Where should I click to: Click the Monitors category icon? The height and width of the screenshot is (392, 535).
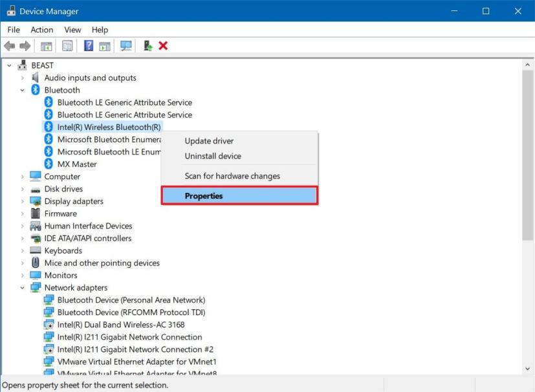pyautogui.click(x=36, y=275)
